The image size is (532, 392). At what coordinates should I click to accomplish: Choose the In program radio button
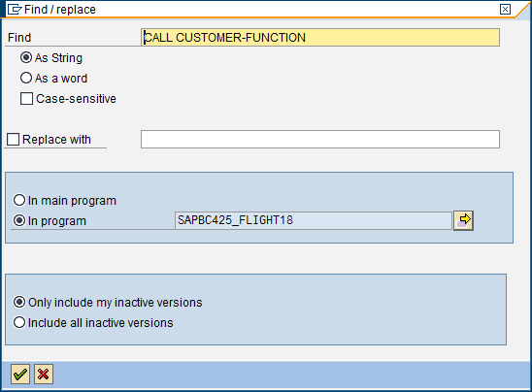tap(19, 221)
